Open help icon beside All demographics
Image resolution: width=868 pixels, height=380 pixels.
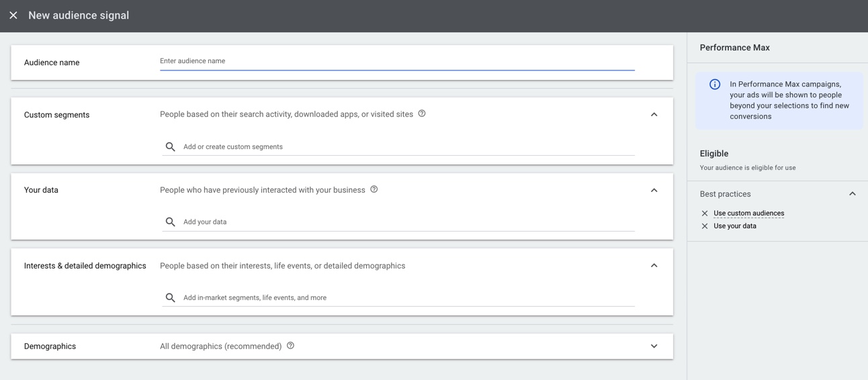click(x=291, y=346)
